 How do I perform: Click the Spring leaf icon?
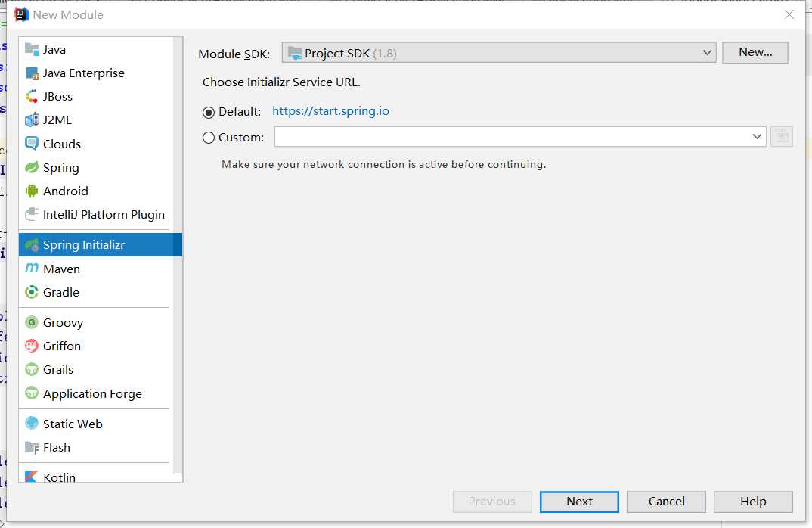(32, 167)
